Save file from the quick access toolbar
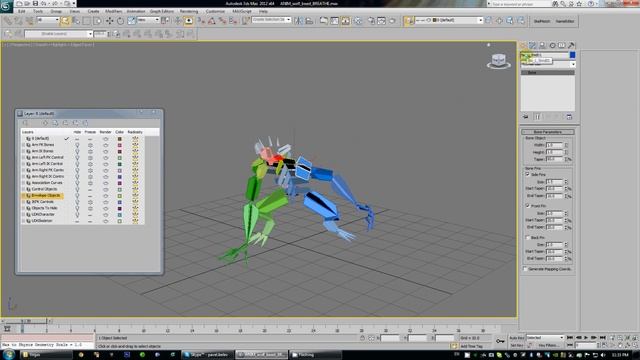640x360 pixels. [x=36, y=3]
